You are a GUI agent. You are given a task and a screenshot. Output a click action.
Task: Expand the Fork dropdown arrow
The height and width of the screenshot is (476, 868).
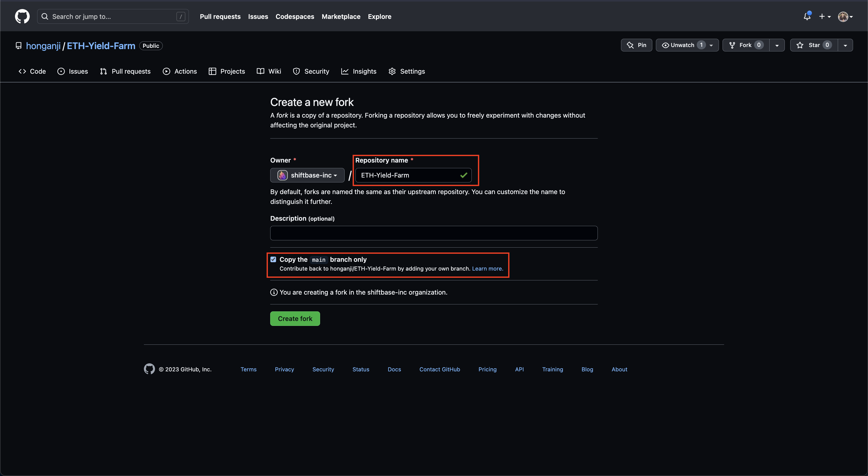pyautogui.click(x=777, y=45)
